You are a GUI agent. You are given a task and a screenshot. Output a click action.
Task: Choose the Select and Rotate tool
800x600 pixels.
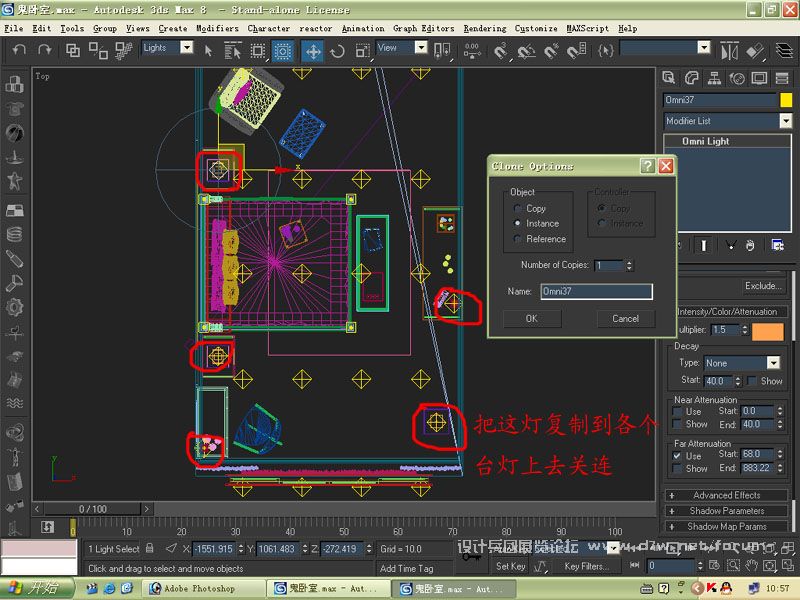337,51
